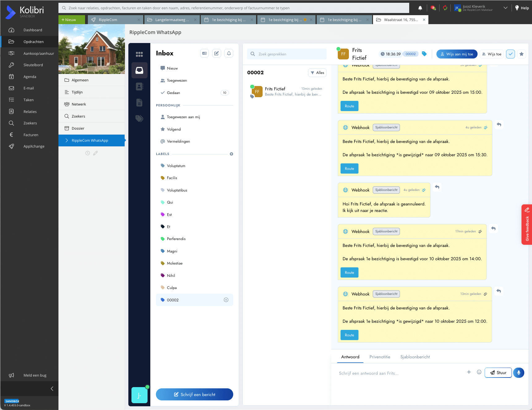
Task: Click the Schrijf een bericht button
Action: pos(195,395)
